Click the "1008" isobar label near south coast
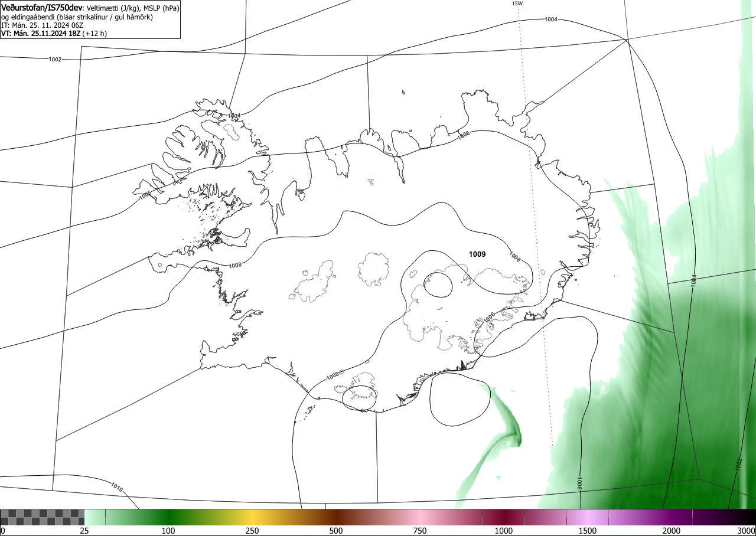The image size is (756, 536). click(333, 375)
